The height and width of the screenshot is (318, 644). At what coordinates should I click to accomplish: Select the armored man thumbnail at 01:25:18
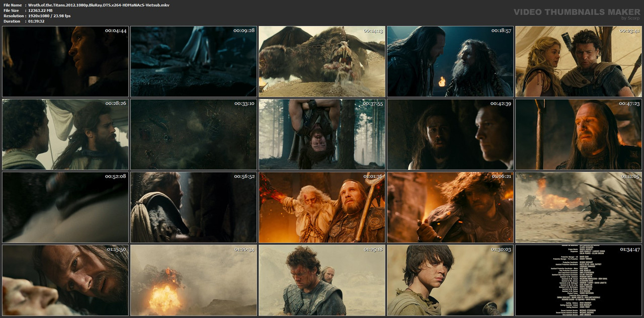(322, 280)
